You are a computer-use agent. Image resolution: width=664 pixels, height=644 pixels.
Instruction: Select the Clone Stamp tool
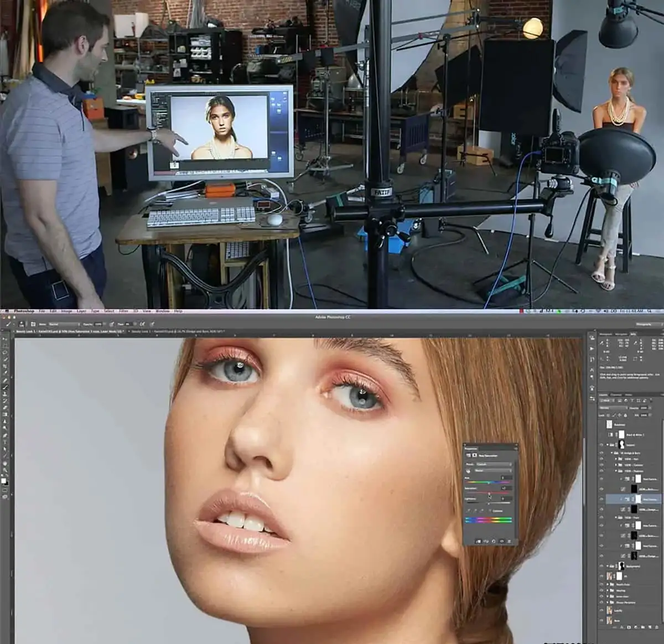[x=6, y=394]
